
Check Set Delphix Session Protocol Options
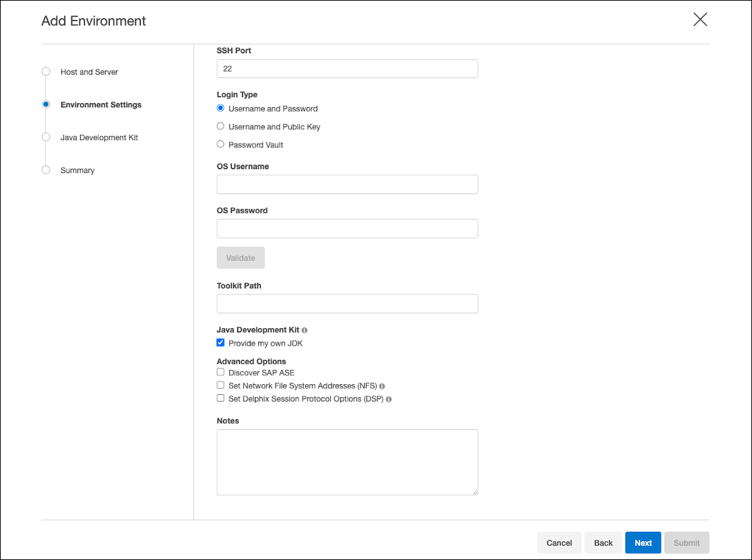point(220,398)
